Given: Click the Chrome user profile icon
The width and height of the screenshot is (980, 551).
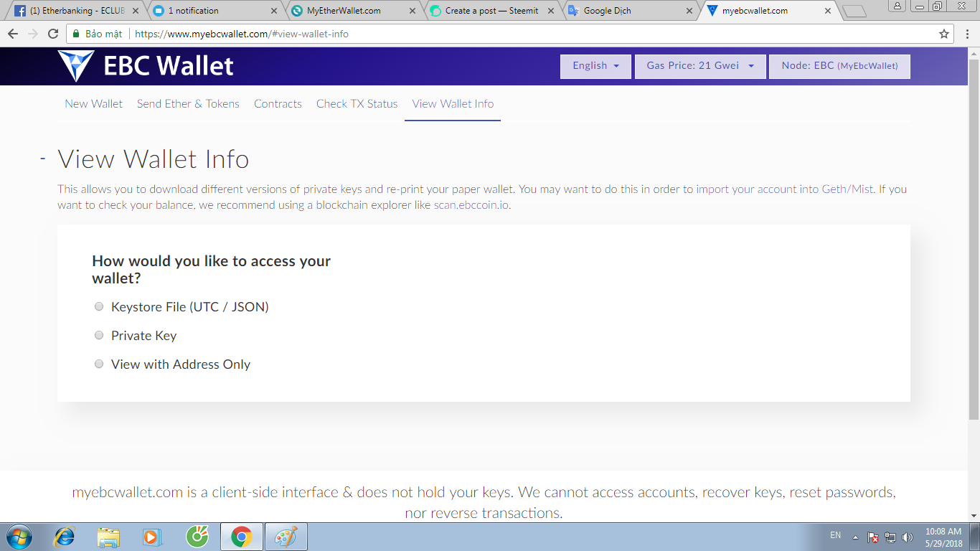Looking at the screenshot, I should pos(897,6).
